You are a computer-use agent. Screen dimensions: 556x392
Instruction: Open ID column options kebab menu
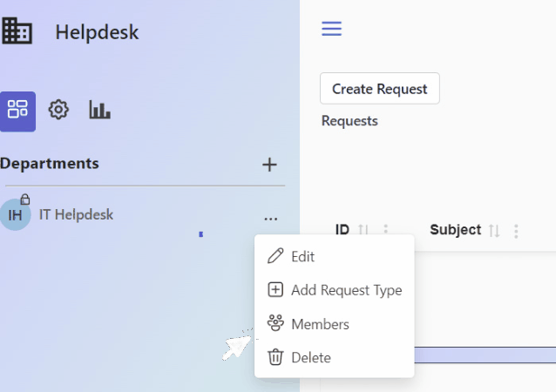pyautogui.click(x=386, y=230)
